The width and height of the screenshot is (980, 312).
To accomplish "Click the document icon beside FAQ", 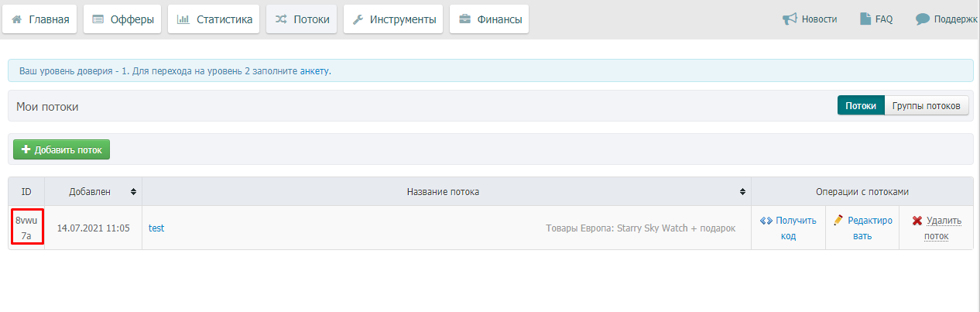I will (x=865, y=19).
